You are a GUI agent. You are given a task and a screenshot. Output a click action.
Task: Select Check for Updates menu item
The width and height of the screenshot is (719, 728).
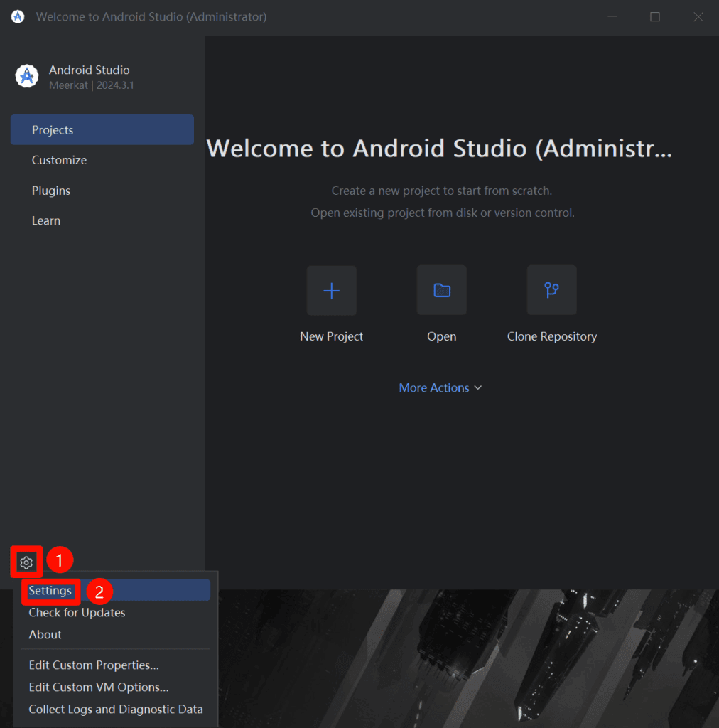77,612
